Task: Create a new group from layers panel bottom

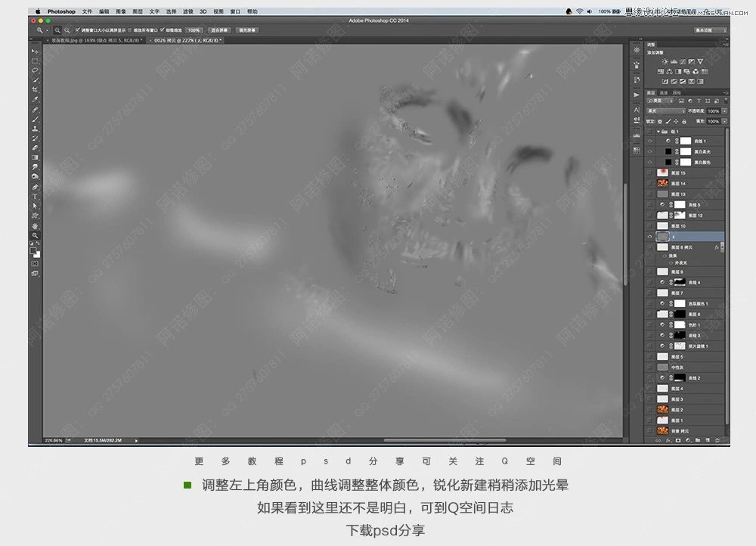Action: (x=698, y=440)
